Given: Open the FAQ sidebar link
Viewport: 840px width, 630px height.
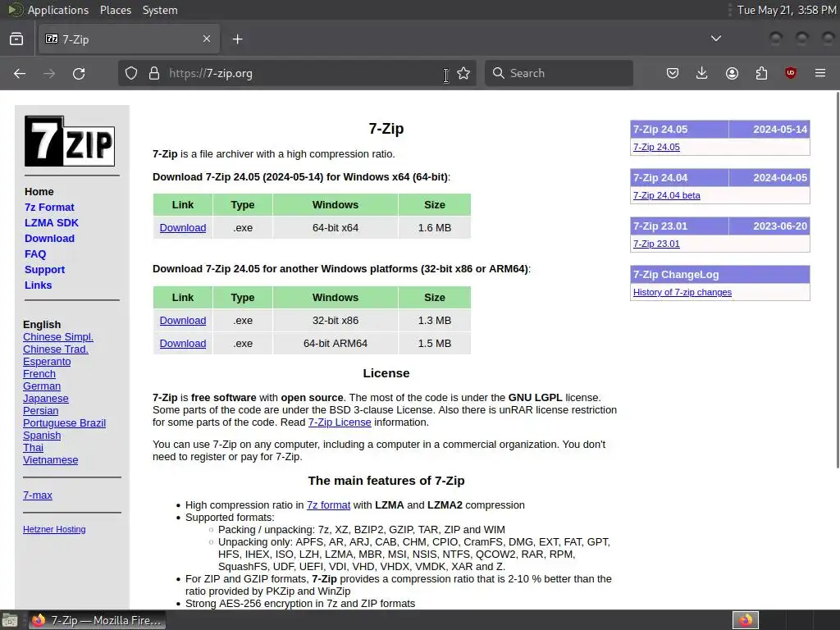Looking at the screenshot, I should click(35, 254).
